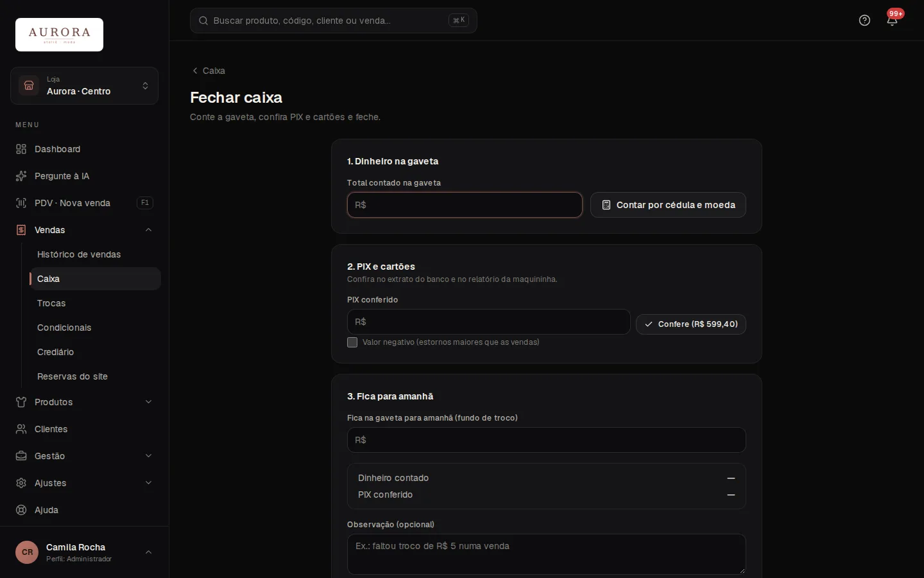Image resolution: width=924 pixels, height=578 pixels.
Task: Expand the Gestão menu chevron
Action: pyautogui.click(x=148, y=456)
